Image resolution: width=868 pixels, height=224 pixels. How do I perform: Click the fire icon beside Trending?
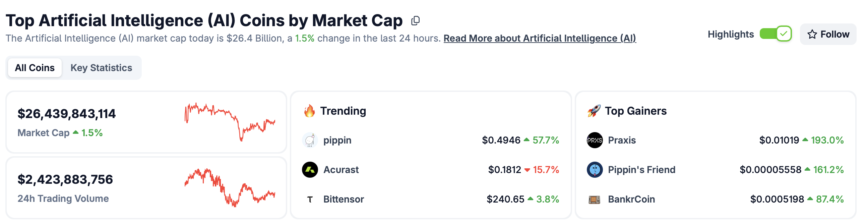pos(309,110)
